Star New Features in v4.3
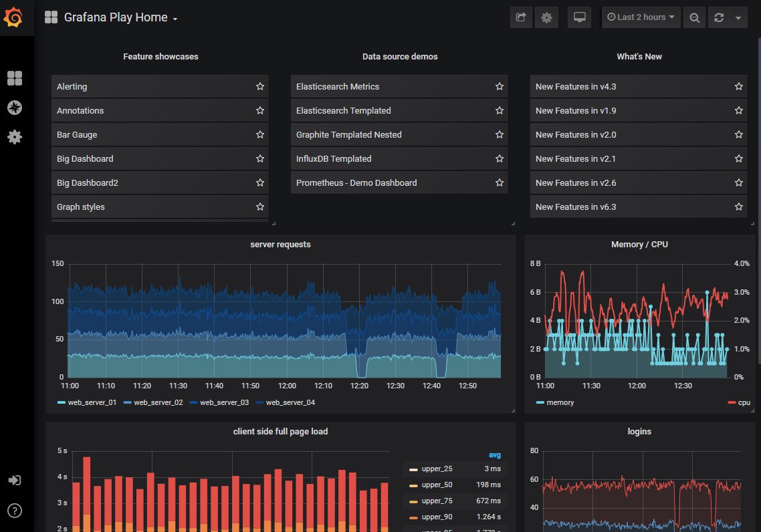Screen dimensions: 761x532 point(739,87)
